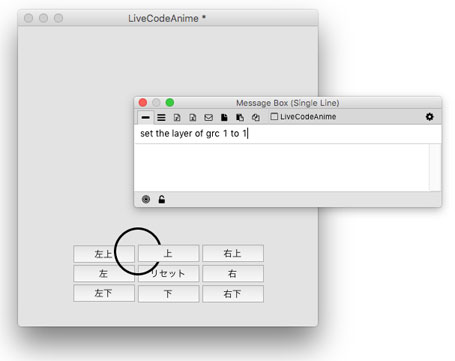Click the 左上 button
The height and width of the screenshot is (361, 455).
tap(104, 254)
